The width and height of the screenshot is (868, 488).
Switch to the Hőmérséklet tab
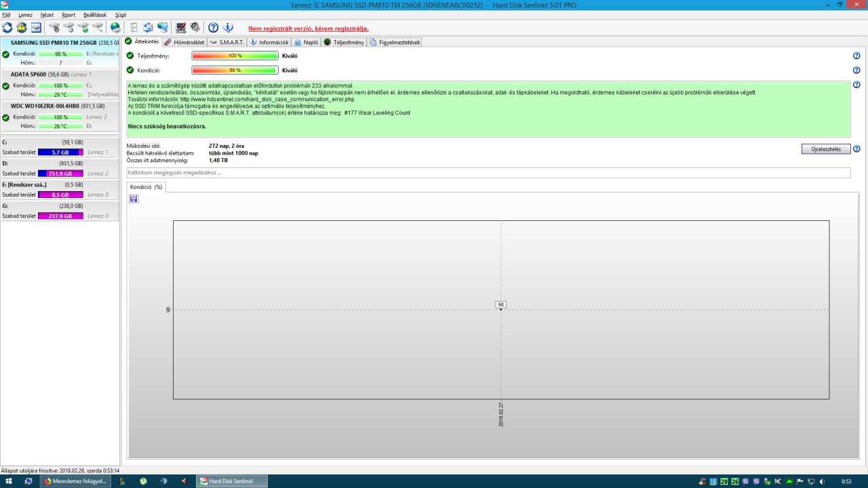point(184,42)
